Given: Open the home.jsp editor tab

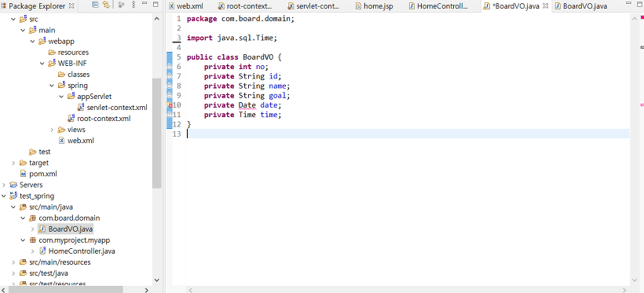Looking at the screenshot, I should [374, 6].
